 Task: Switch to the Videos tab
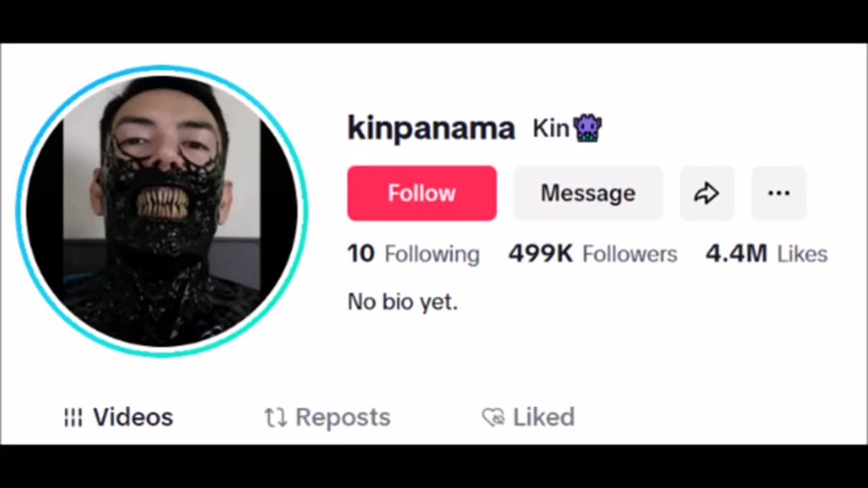133,418
